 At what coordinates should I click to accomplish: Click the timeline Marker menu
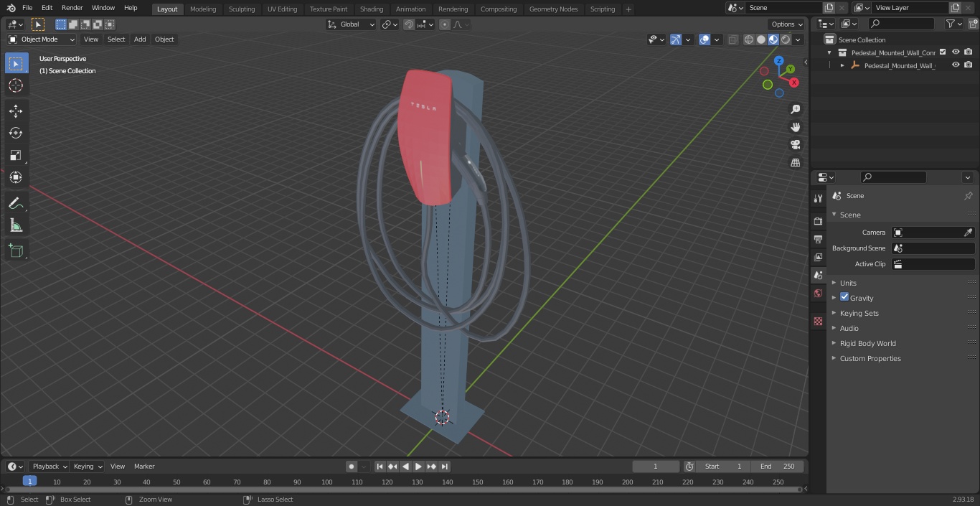point(144,467)
